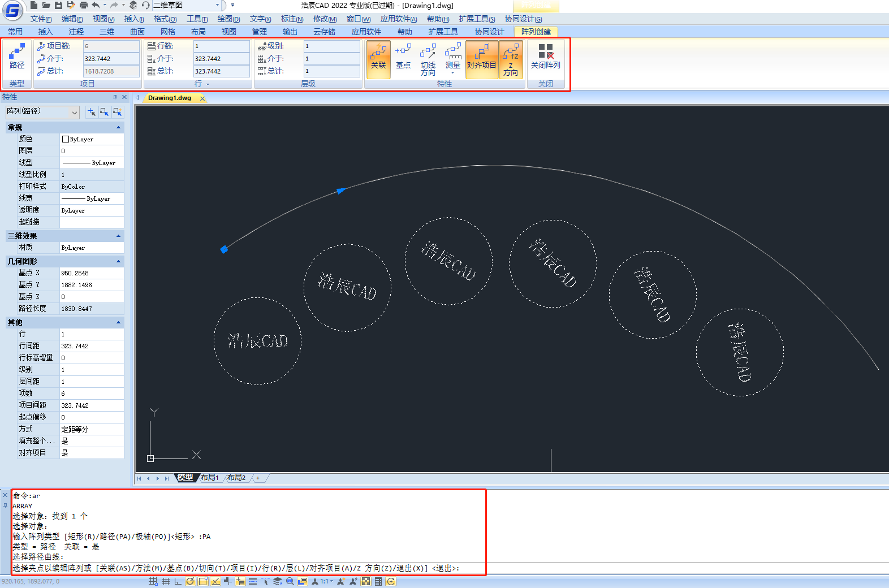This screenshot has height=588, width=889.
Task: Add a new layout with the plus tab
Action: coord(258,478)
